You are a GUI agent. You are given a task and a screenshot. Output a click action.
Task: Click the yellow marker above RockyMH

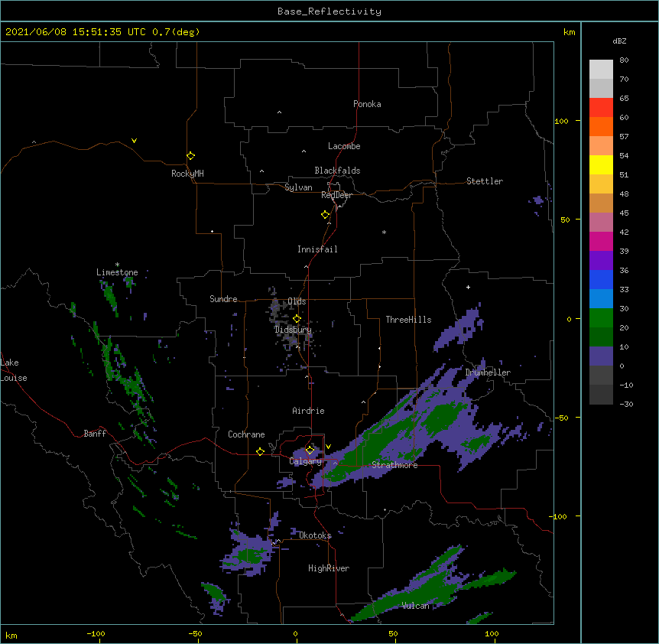190,156
